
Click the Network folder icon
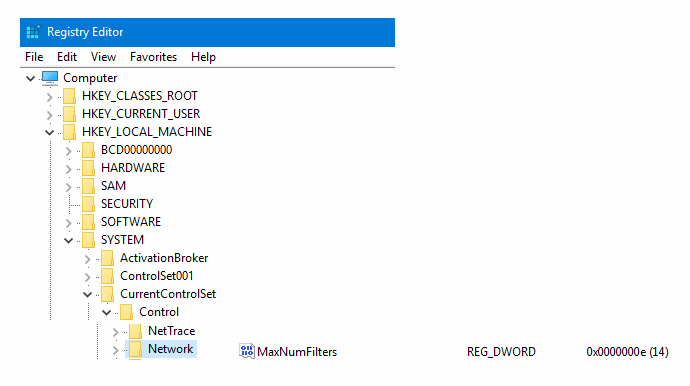pos(135,349)
